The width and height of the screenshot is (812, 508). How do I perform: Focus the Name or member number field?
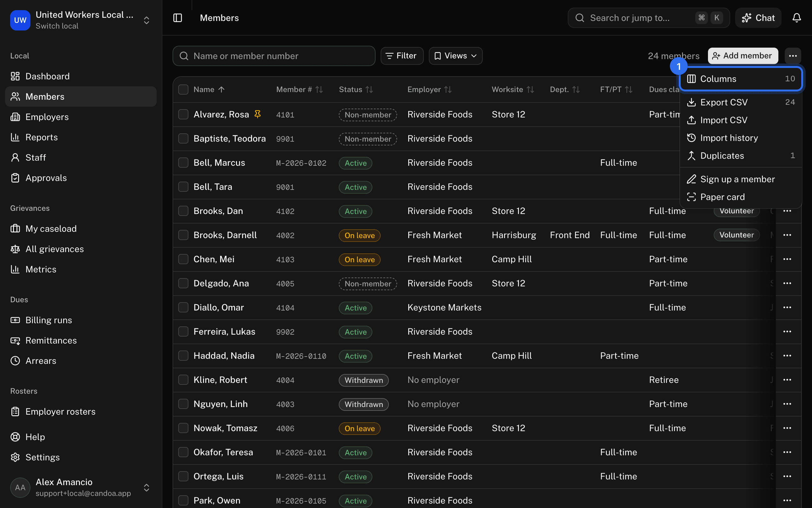pyautogui.click(x=274, y=56)
